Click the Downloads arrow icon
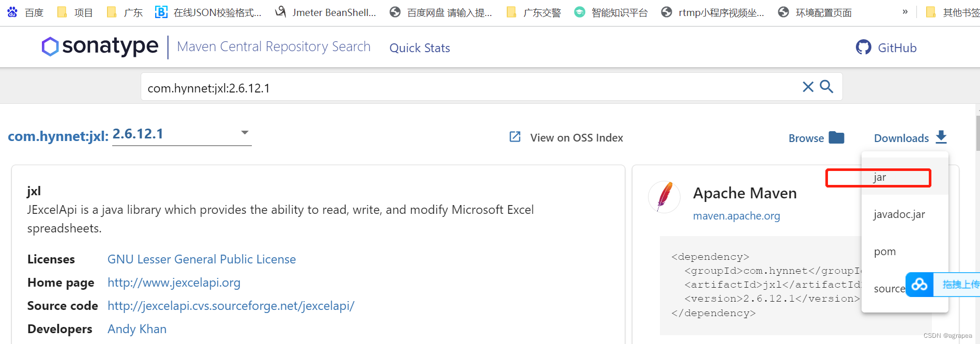980x344 pixels. (941, 137)
